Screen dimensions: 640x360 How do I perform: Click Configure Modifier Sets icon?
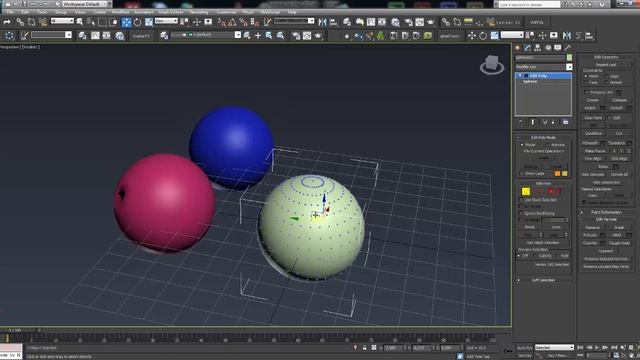[565, 122]
